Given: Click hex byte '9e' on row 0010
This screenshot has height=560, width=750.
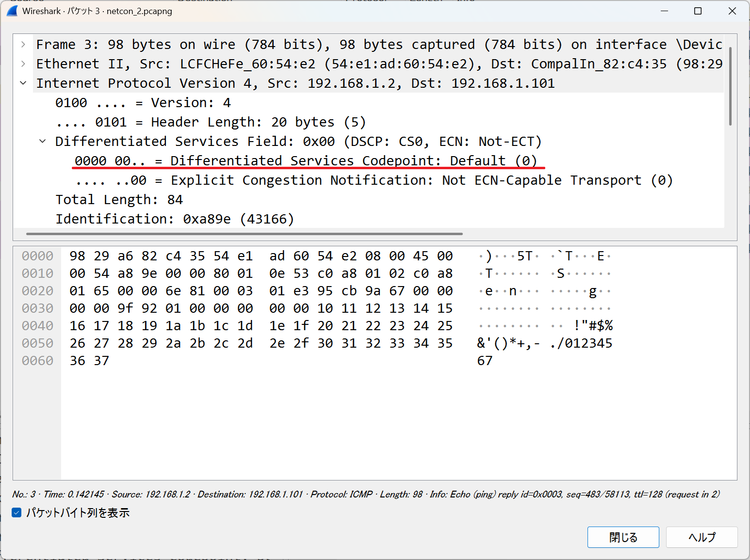Looking at the screenshot, I should pyautogui.click(x=149, y=273).
